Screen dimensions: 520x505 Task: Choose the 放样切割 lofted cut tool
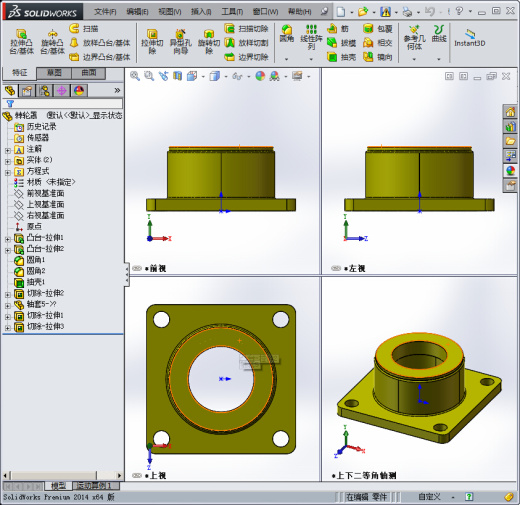pos(246,43)
